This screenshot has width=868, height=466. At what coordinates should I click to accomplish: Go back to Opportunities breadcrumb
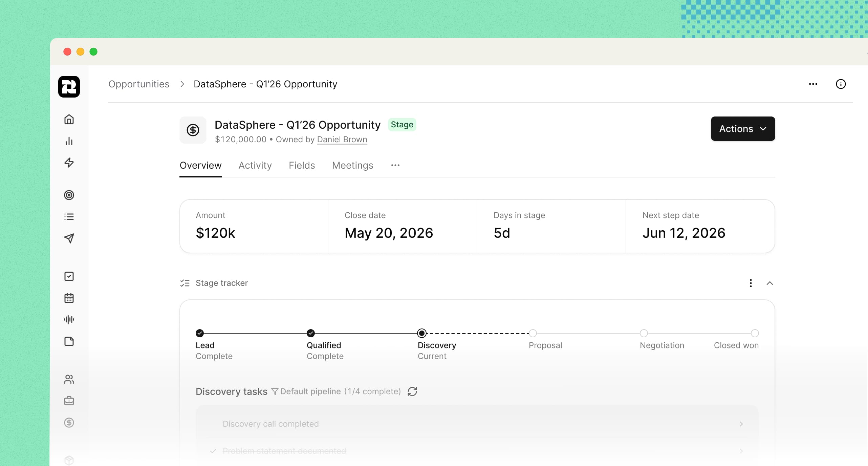(139, 84)
